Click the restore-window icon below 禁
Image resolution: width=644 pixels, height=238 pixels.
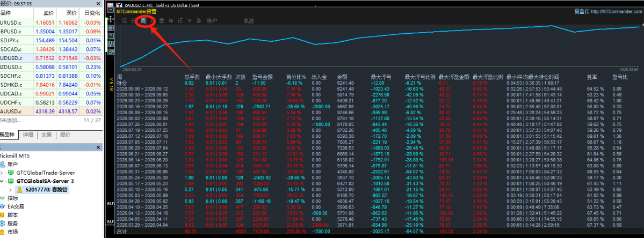111,52
